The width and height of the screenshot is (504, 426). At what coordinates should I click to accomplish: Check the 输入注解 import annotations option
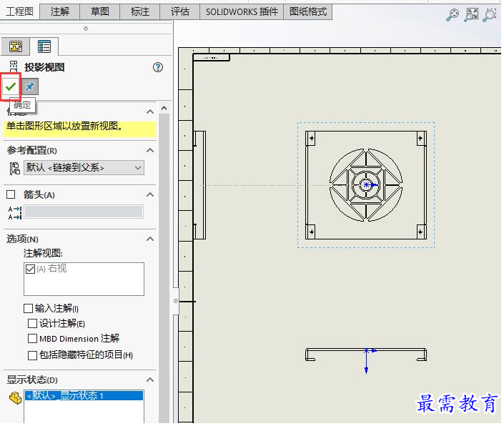(x=29, y=309)
